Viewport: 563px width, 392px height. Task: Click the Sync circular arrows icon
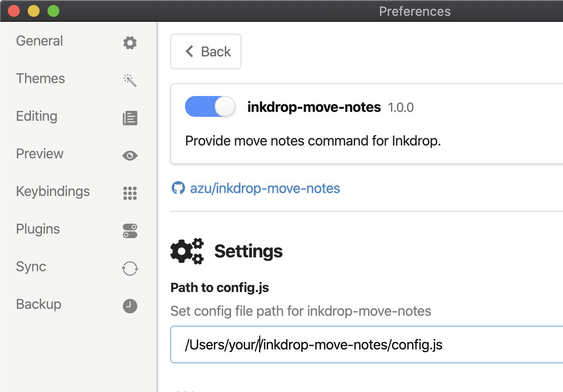click(x=130, y=268)
